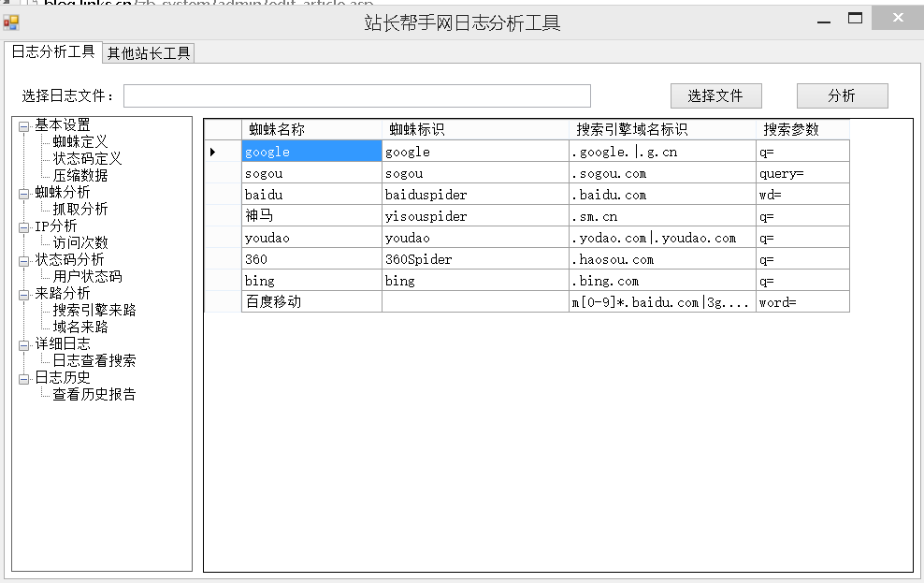Select 用户状态码 in the tree

click(x=87, y=276)
